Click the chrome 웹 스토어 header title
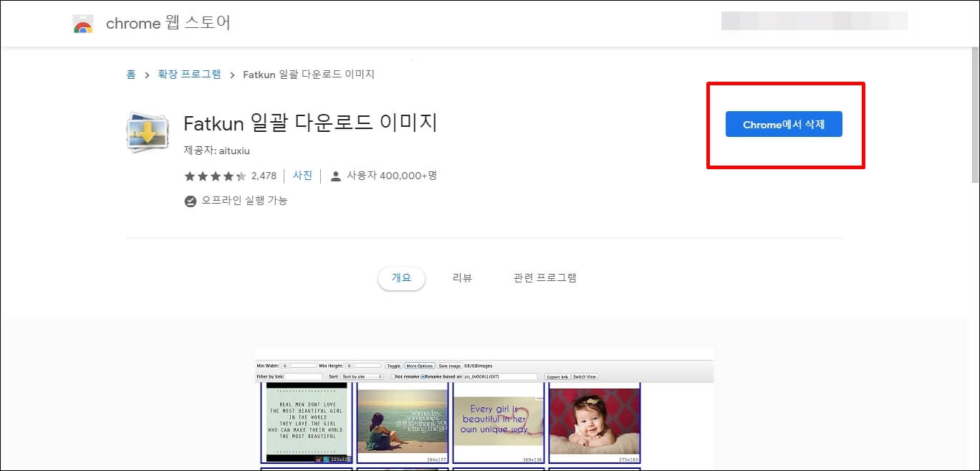The height and width of the screenshot is (471, 980). pos(168,24)
